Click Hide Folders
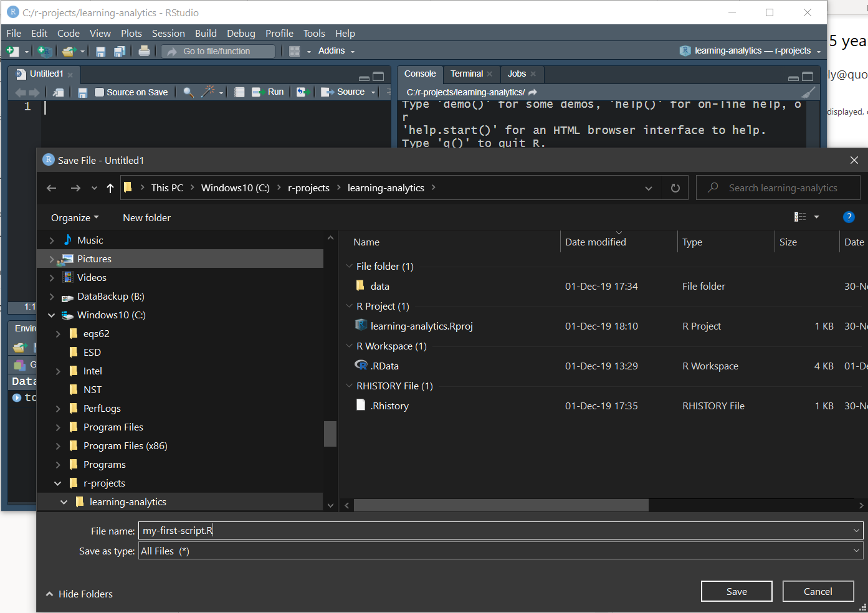 pos(80,594)
